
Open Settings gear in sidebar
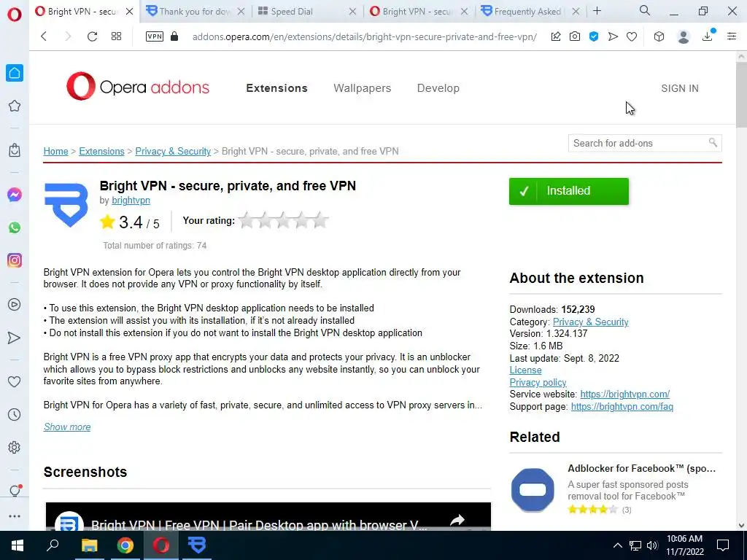[x=15, y=448]
